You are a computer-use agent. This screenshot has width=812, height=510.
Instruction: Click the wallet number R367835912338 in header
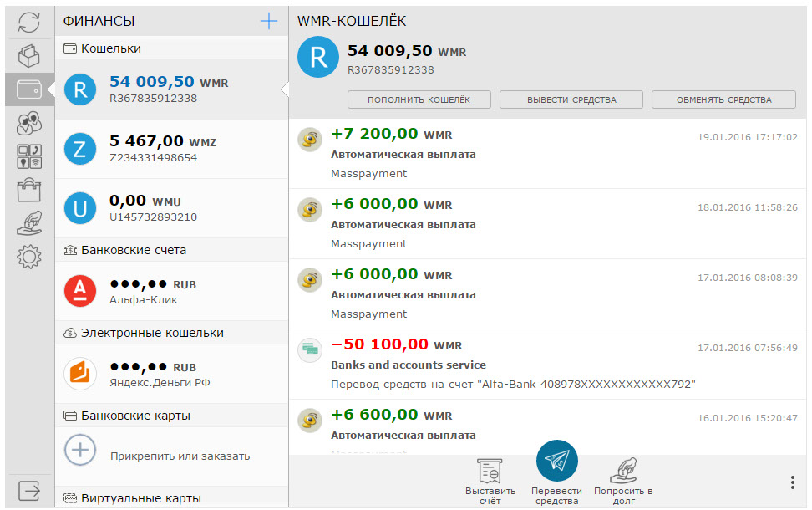coord(390,70)
